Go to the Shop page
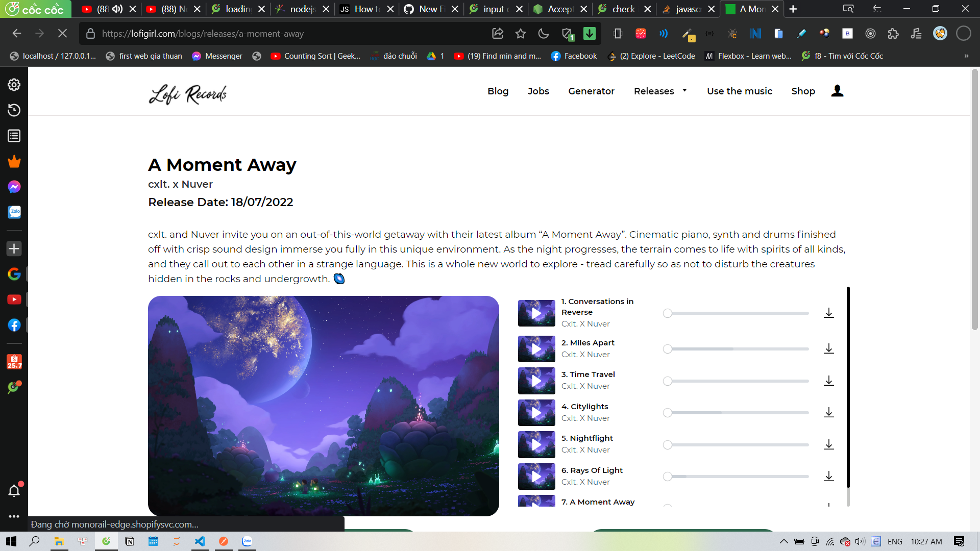Screen dimensions: 980x551 click(803, 91)
